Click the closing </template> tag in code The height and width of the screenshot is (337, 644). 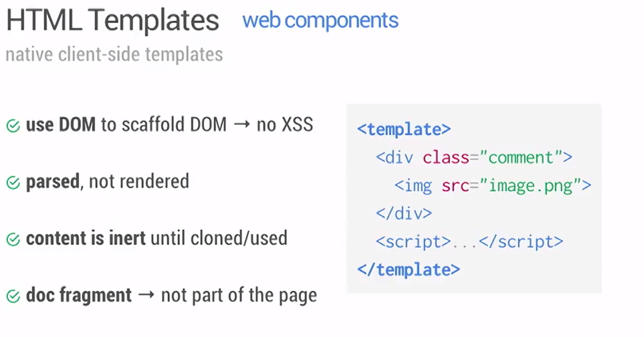[x=409, y=269]
